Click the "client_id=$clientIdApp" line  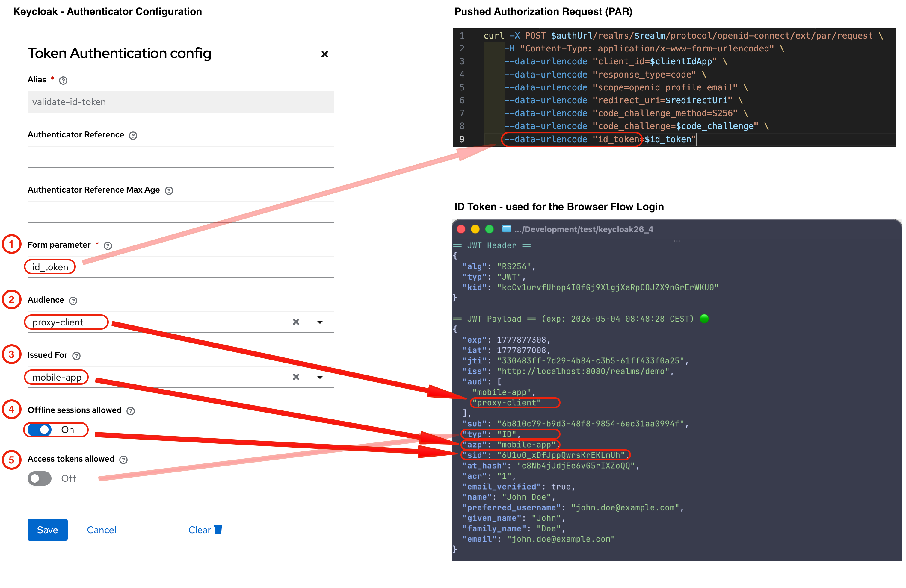point(616,62)
